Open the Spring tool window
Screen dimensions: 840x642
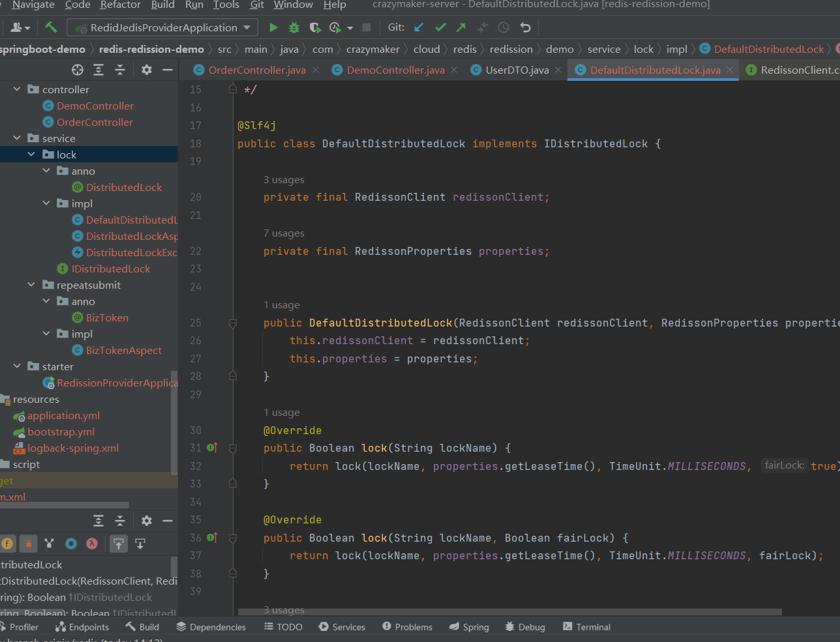click(x=469, y=627)
